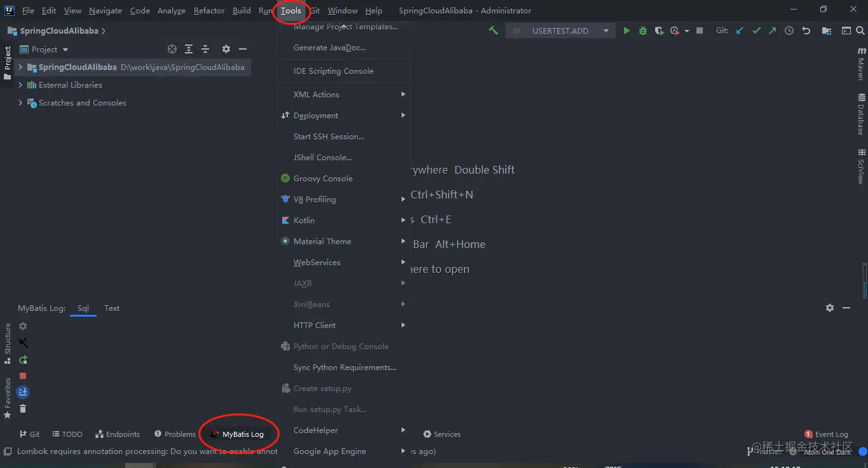
Task: Start debugging with the green bug icon
Action: tap(643, 31)
